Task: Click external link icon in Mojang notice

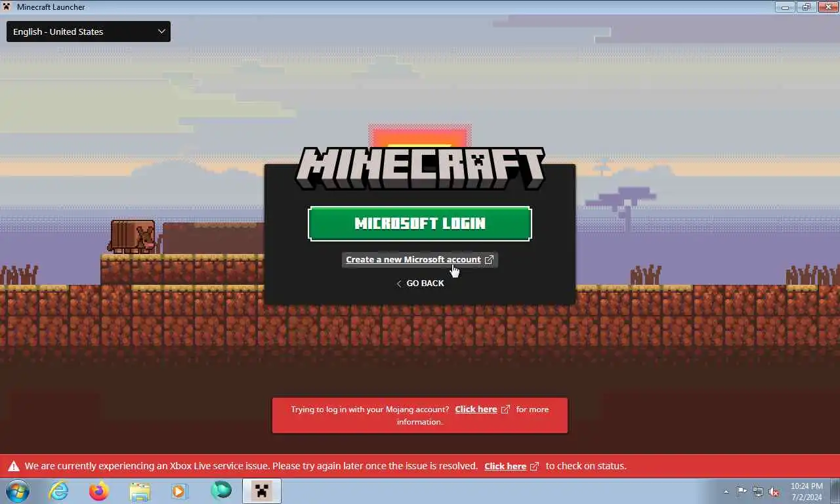Action: point(505,409)
